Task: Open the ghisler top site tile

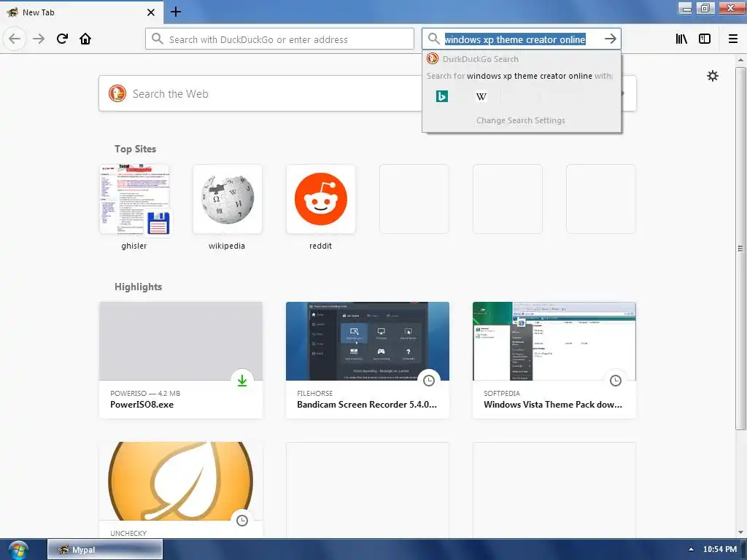Action: [134, 200]
